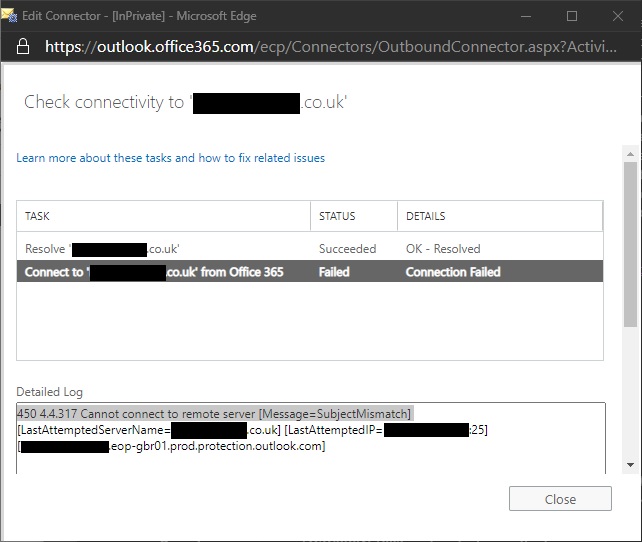642x542 pixels.
Task: Open the 'Learn more about these tasks' link
Action: 170,158
